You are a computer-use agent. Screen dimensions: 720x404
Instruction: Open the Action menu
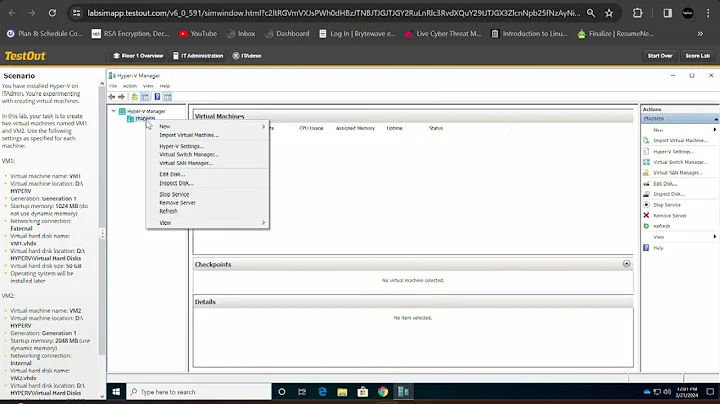point(129,86)
